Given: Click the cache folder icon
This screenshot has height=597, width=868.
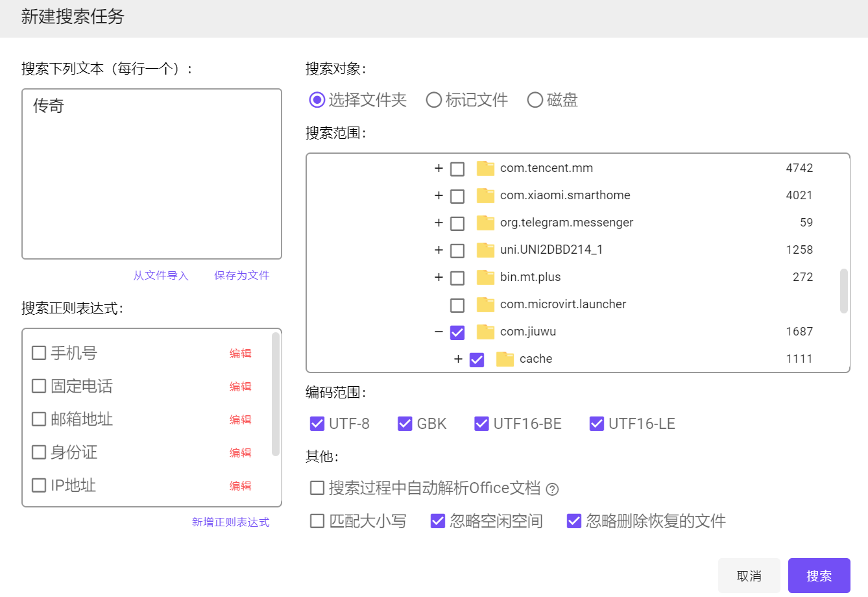Looking at the screenshot, I should [x=505, y=359].
